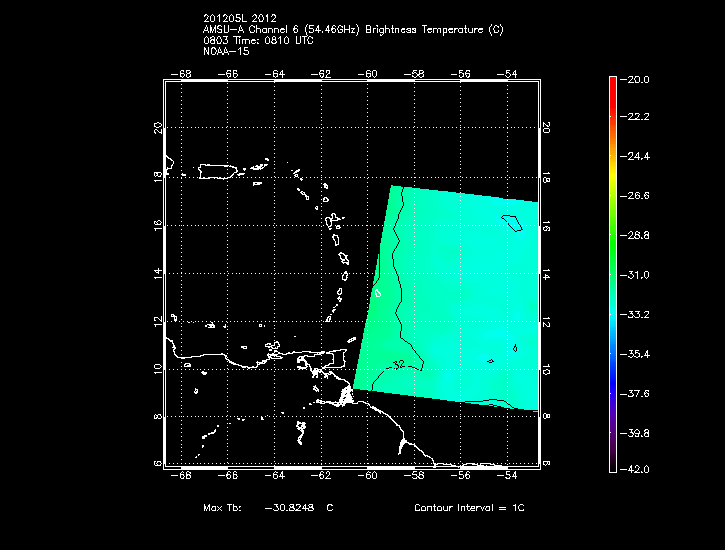Click the color bar label '-28.8'
The image size is (725, 550).
(634, 236)
